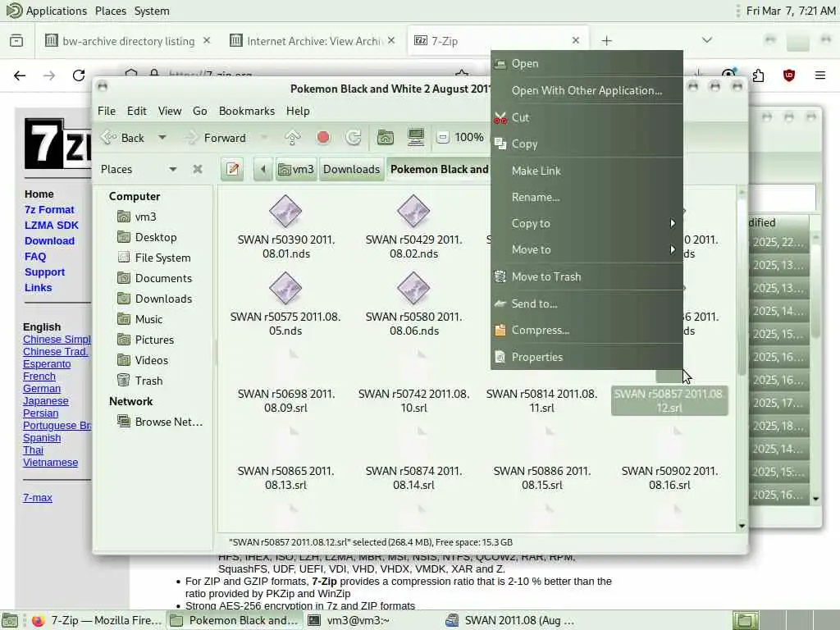The width and height of the screenshot is (840, 630).
Task: Choose Copy in the context menu
Action: pos(587,144)
